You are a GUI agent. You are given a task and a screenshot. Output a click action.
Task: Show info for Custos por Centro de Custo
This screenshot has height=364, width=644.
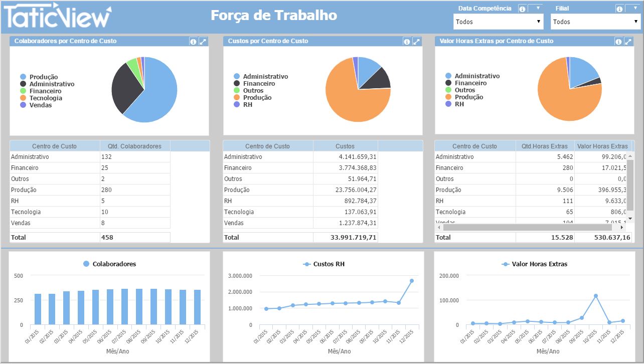click(x=407, y=42)
